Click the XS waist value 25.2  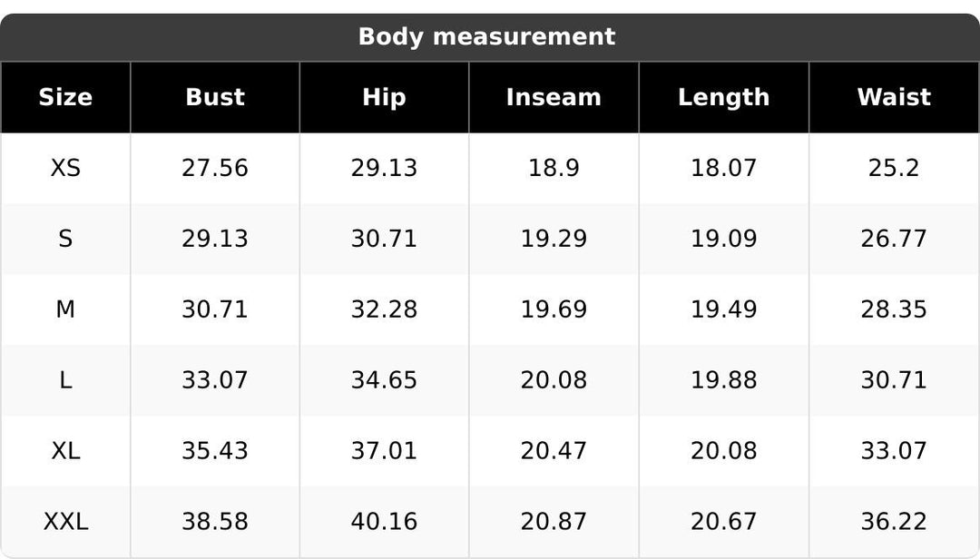[x=894, y=168]
